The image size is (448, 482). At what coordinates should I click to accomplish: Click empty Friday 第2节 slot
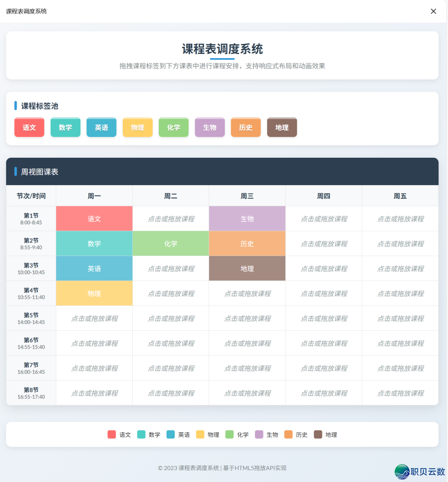pyautogui.click(x=400, y=243)
